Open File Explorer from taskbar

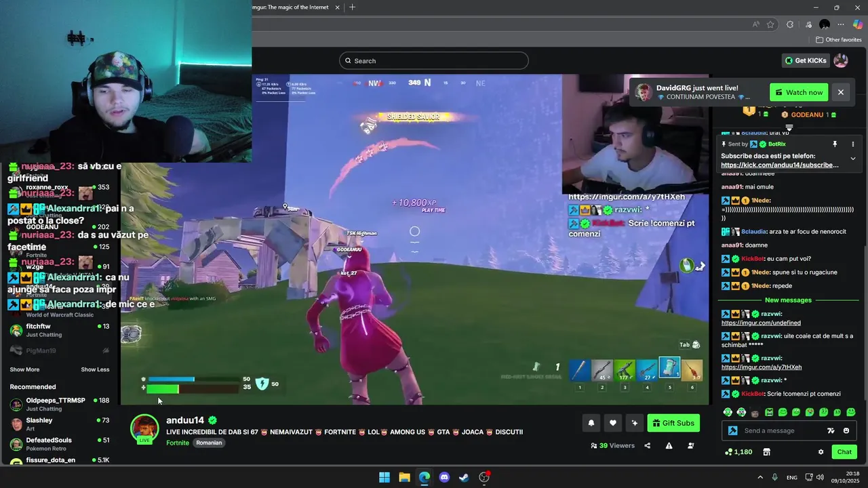coord(404,477)
